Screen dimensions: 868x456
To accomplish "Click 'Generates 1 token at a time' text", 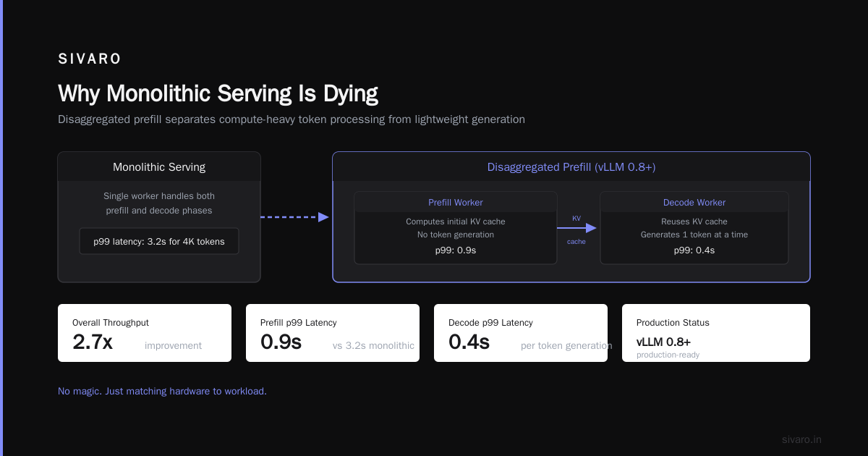I will coord(694,235).
